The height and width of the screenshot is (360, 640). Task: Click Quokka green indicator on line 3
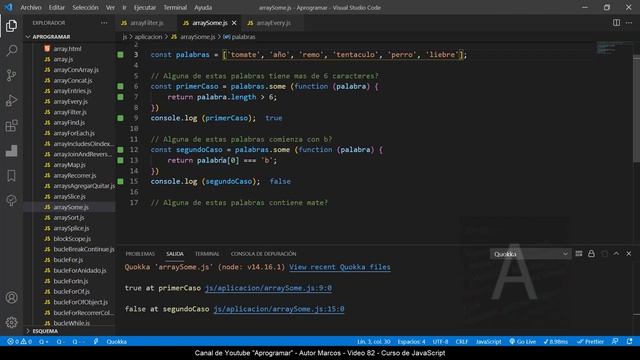[x=120, y=54]
